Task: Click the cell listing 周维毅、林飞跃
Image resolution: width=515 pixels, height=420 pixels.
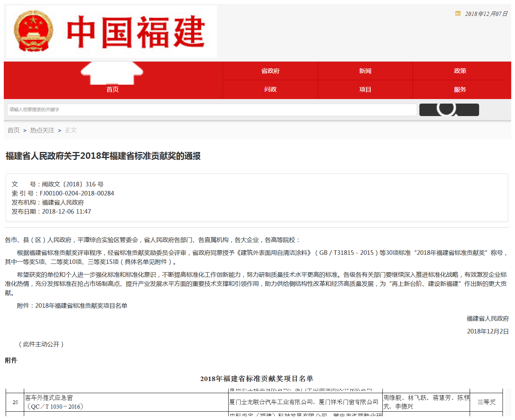Action: (x=426, y=402)
